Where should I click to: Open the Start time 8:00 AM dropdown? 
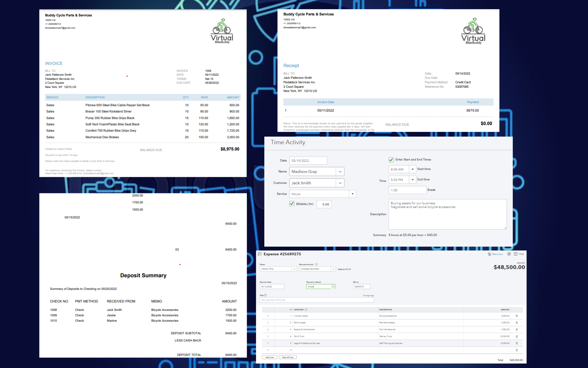(412, 169)
